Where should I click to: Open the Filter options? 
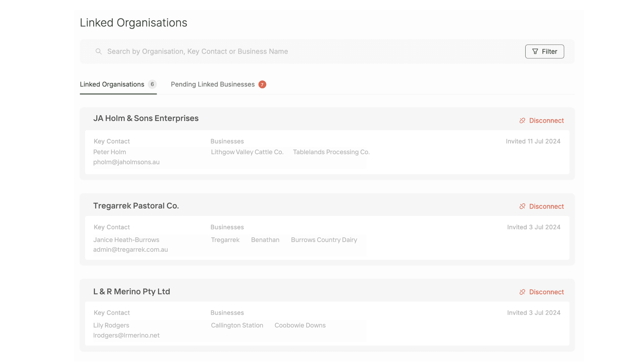[544, 51]
